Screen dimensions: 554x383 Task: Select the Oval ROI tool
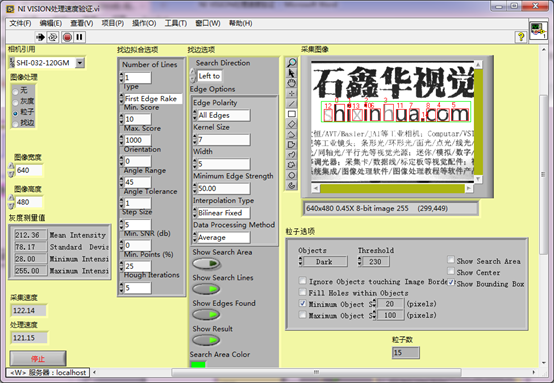click(x=291, y=175)
